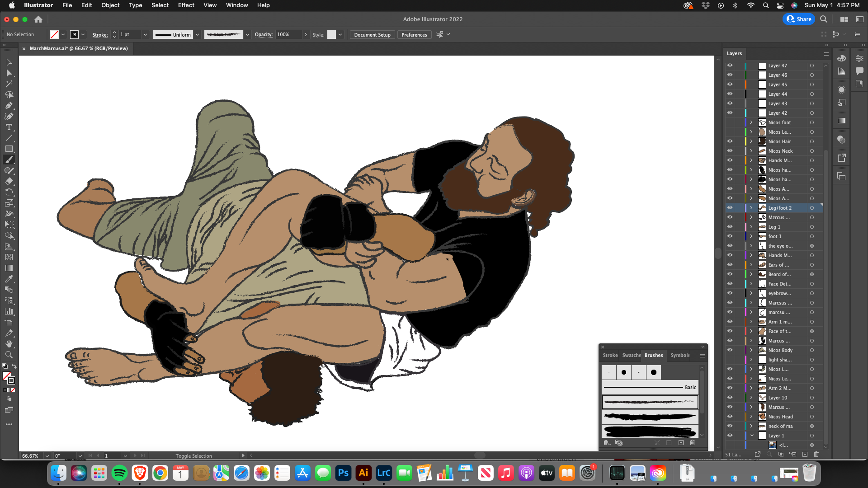Click the Document Setup button

pos(372,35)
